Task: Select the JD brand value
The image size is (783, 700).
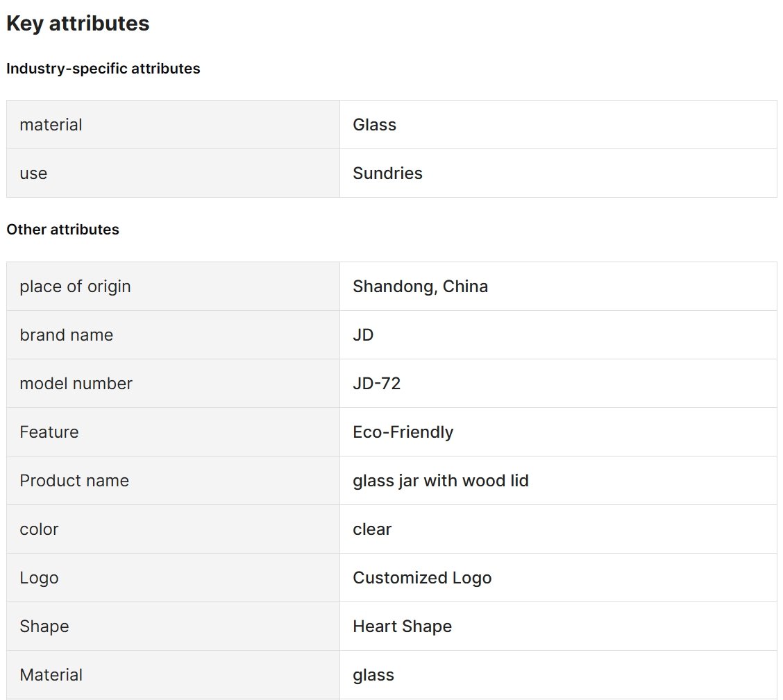Action: (x=363, y=335)
